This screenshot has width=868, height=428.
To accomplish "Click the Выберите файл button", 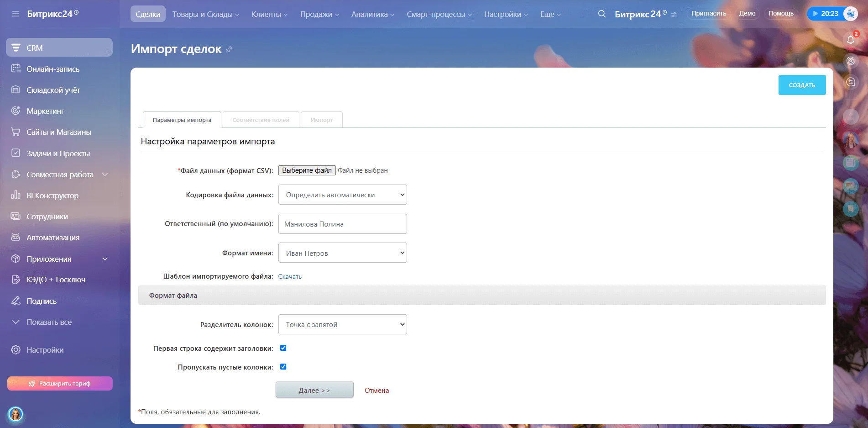I will 307,170.
